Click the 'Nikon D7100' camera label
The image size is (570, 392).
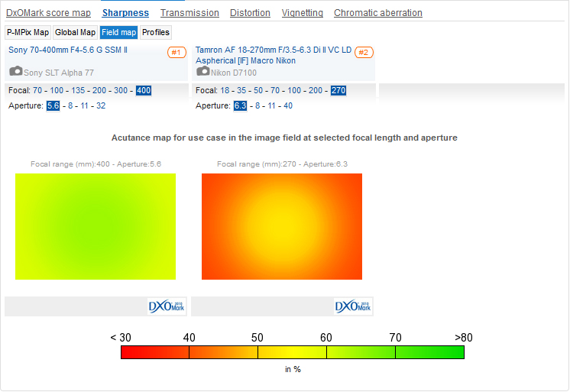point(234,73)
